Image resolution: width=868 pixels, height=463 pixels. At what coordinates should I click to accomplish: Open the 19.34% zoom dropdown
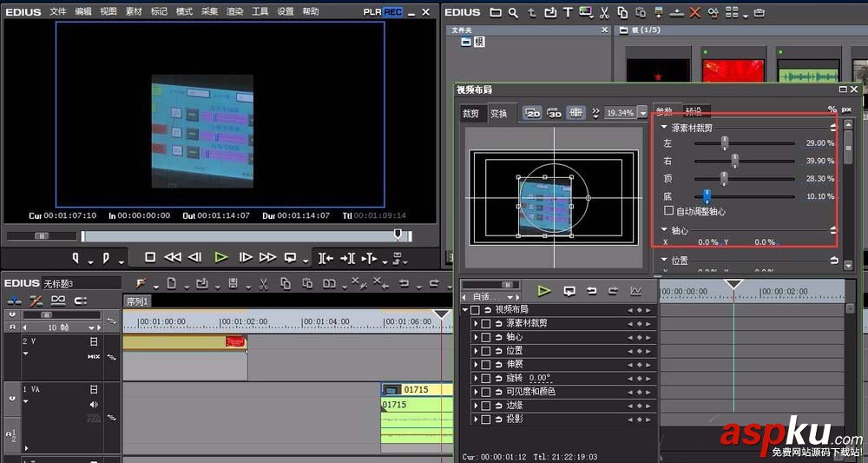[x=642, y=113]
